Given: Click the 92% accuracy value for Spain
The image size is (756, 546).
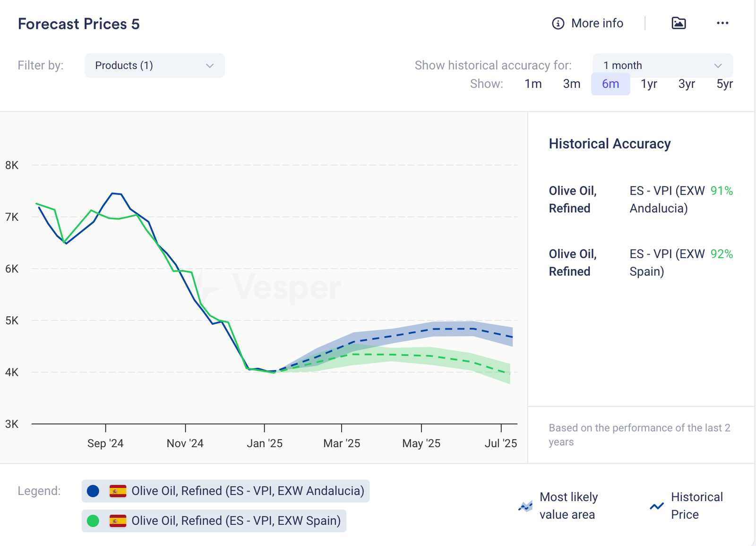Looking at the screenshot, I should [x=722, y=254].
